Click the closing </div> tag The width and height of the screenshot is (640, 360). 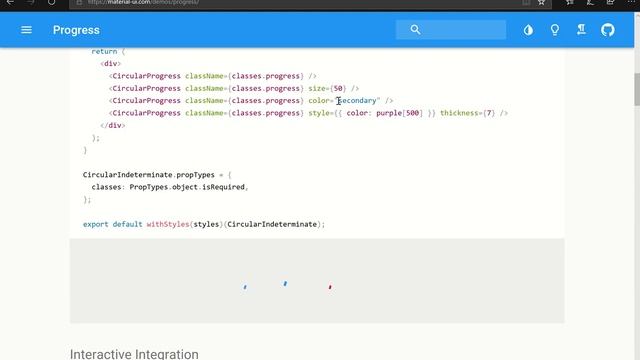click(x=113, y=125)
